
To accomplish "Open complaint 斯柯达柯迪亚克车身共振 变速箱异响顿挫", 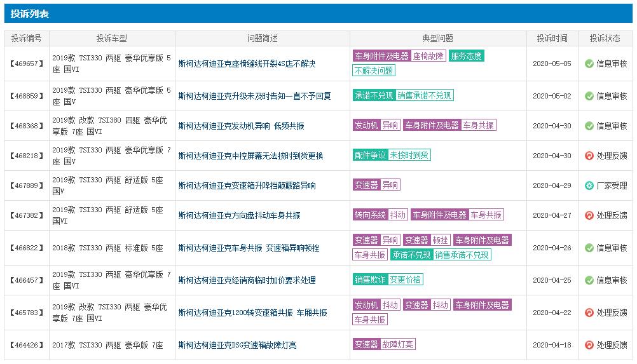I will pos(249,248).
